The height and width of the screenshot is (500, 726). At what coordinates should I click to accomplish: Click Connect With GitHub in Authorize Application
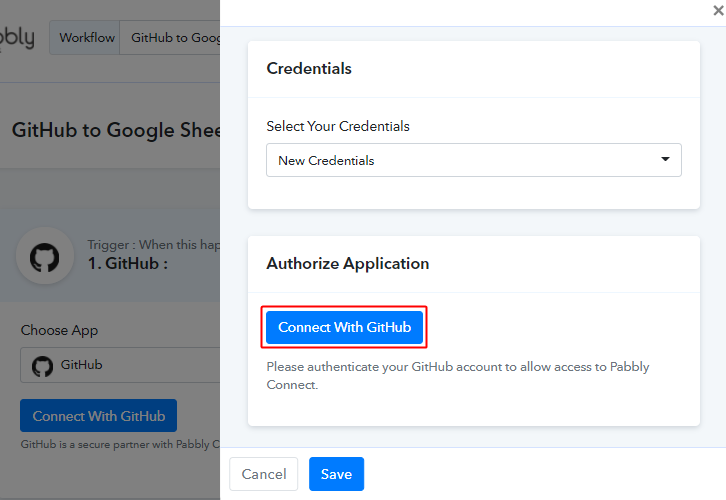(344, 327)
